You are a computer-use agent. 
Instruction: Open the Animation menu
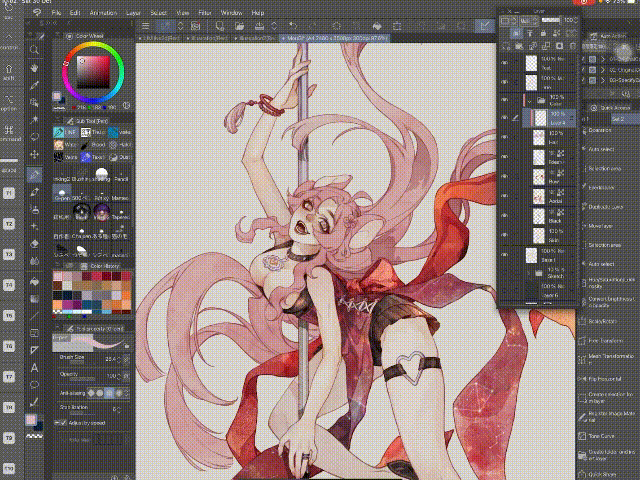(x=103, y=13)
